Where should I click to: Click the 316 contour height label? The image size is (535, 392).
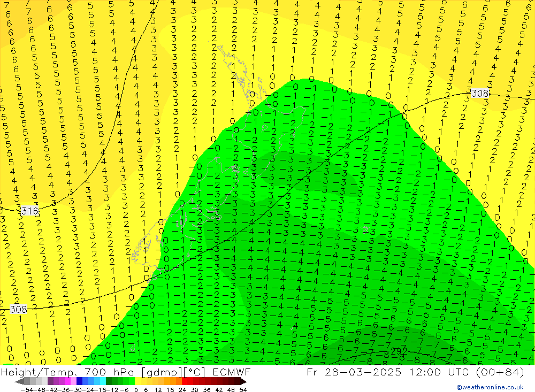click(x=29, y=211)
